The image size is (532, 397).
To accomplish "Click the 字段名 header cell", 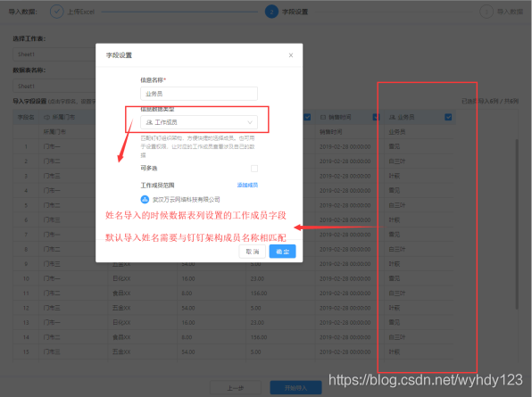I will pos(26,117).
